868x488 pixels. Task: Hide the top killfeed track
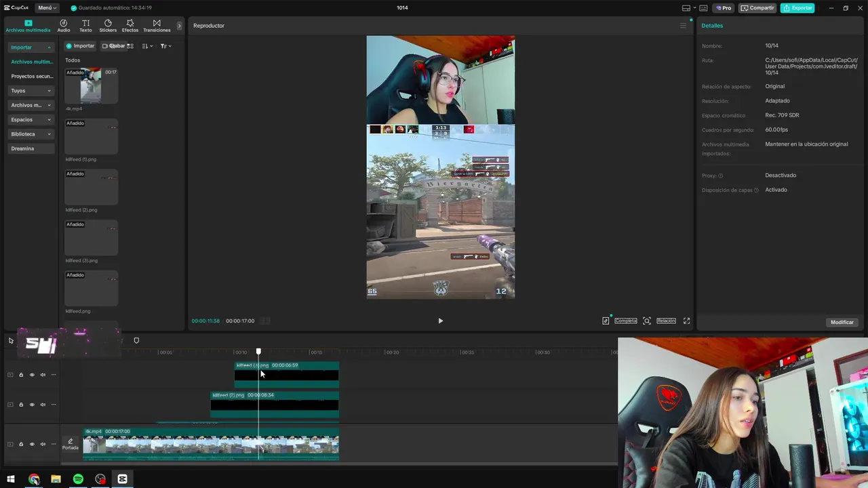pos(32,375)
